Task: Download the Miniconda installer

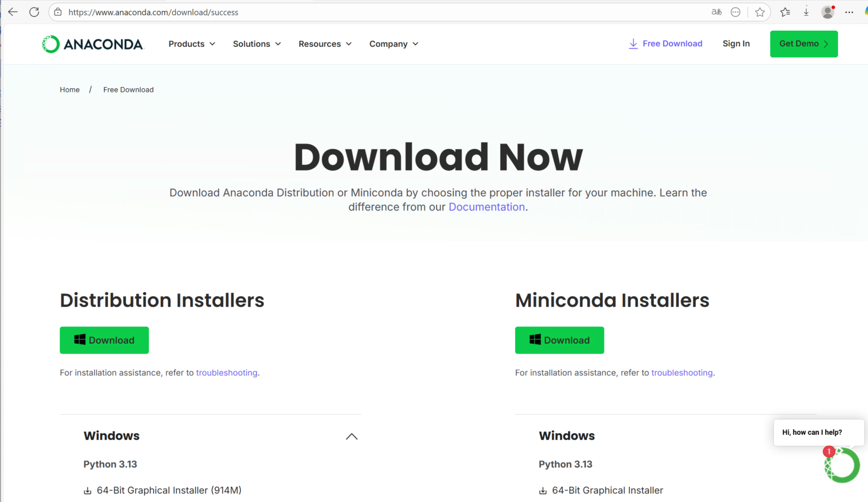Action: point(560,340)
